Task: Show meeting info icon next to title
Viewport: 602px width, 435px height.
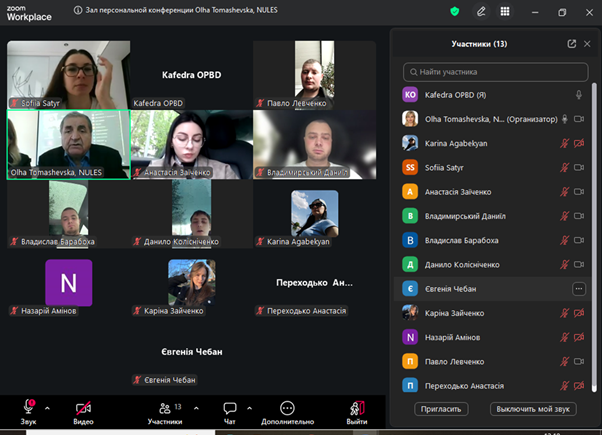Action: 78,10
